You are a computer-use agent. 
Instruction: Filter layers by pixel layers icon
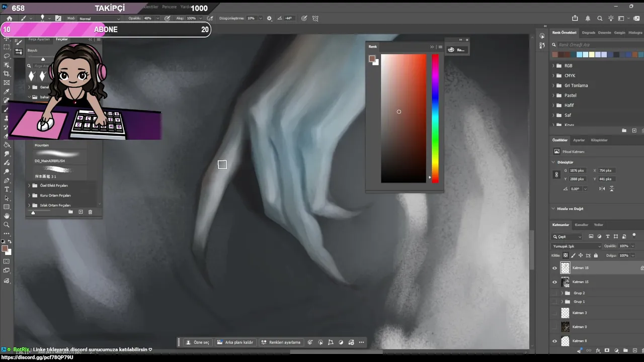(591, 236)
